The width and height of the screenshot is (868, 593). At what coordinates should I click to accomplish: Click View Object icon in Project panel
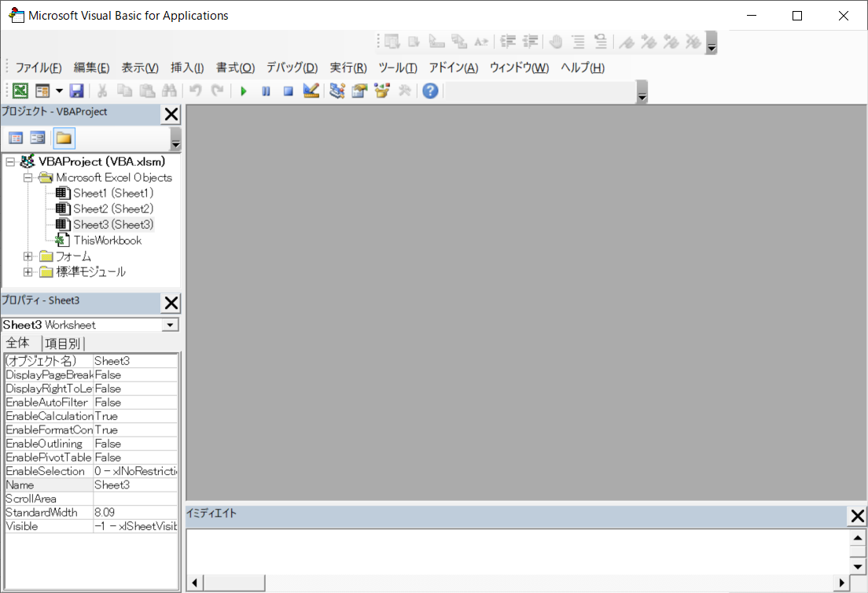click(x=38, y=138)
